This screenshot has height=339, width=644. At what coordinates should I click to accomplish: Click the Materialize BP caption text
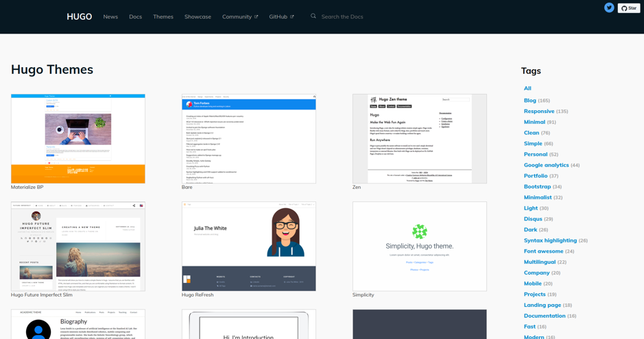tap(27, 188)
